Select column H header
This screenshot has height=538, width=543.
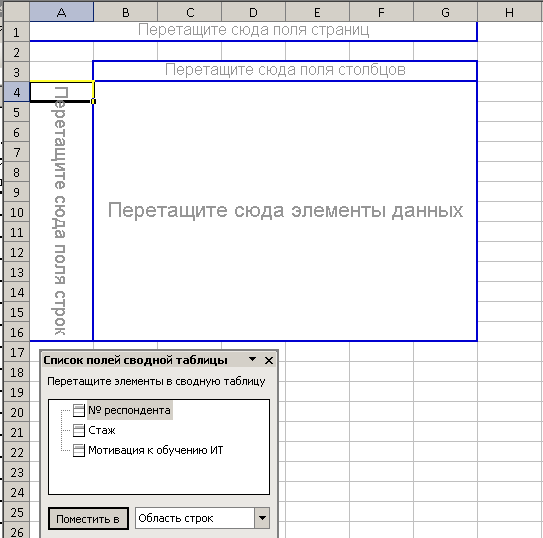click(510, 12)
